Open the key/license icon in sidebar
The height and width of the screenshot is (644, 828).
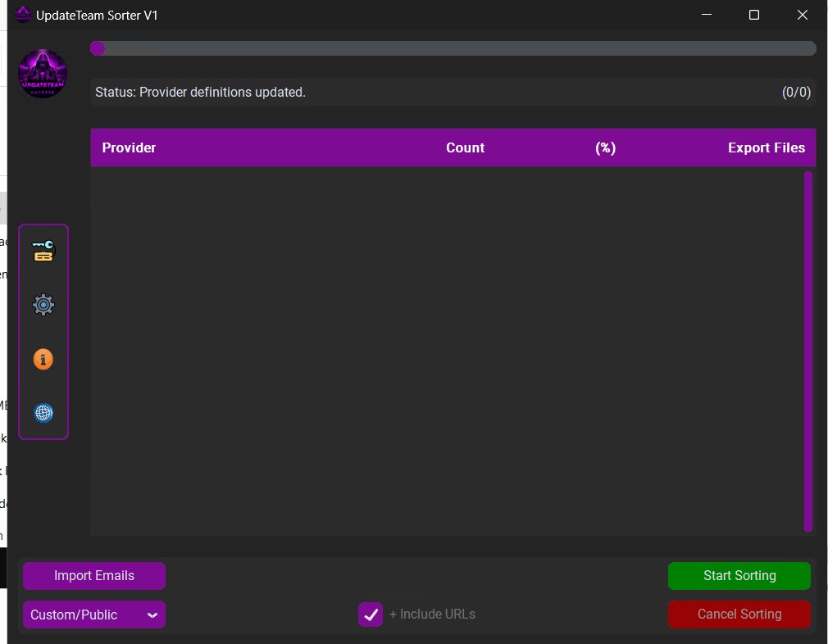click(x=43, y=252)
